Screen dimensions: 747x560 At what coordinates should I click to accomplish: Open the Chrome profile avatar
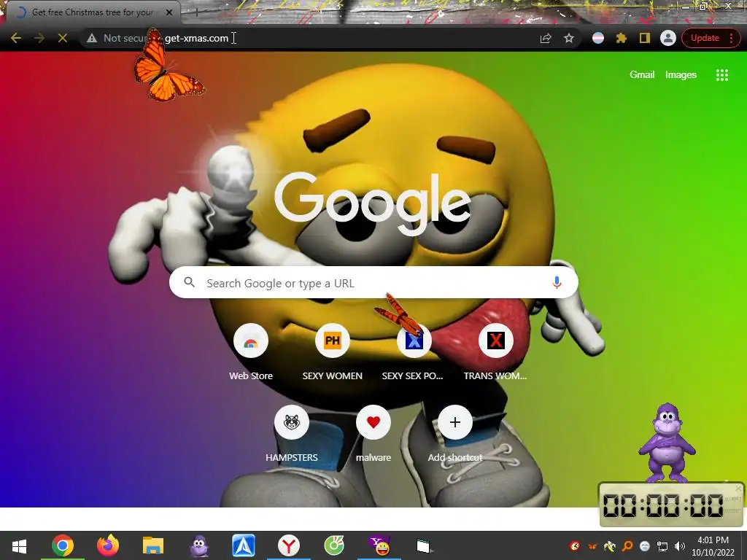(668, 38)
